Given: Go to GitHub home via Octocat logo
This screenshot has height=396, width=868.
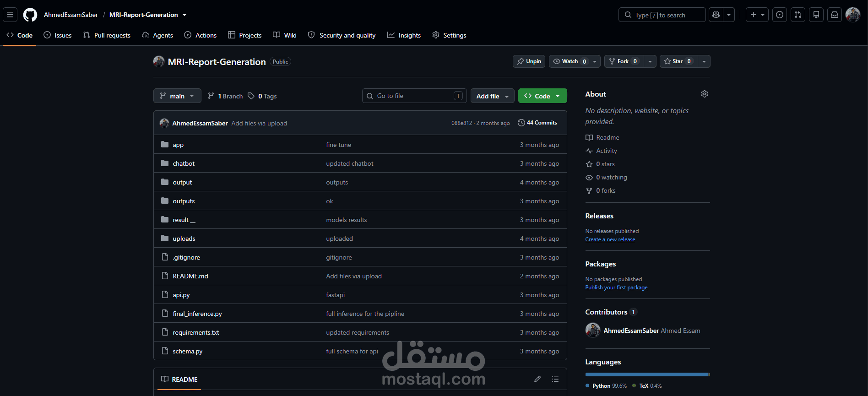Looking at the screenshot, I should click(30, 15).
